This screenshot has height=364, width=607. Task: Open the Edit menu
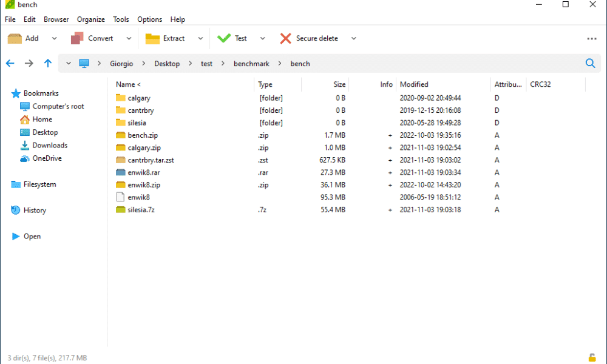(x=29, y=19)
